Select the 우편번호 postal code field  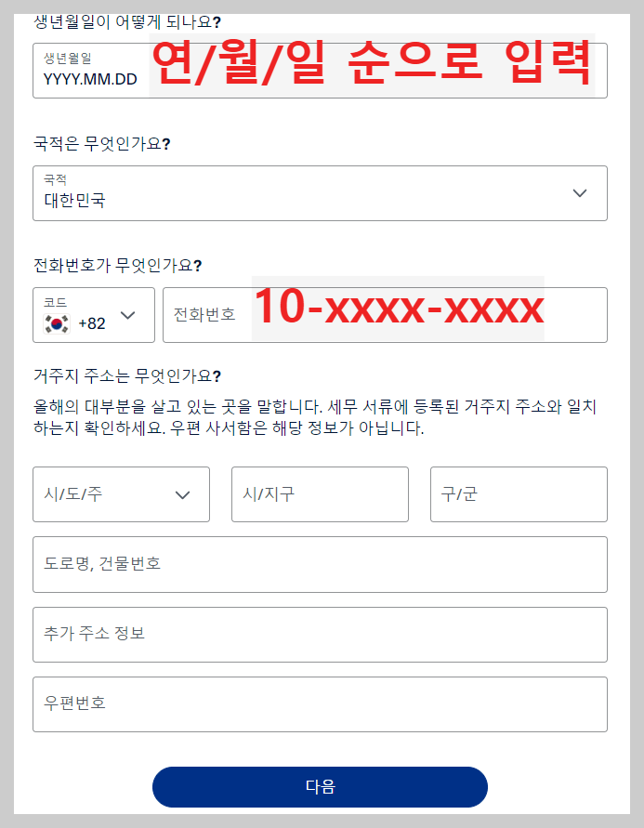pyautogui.click(x=320, y=703)
